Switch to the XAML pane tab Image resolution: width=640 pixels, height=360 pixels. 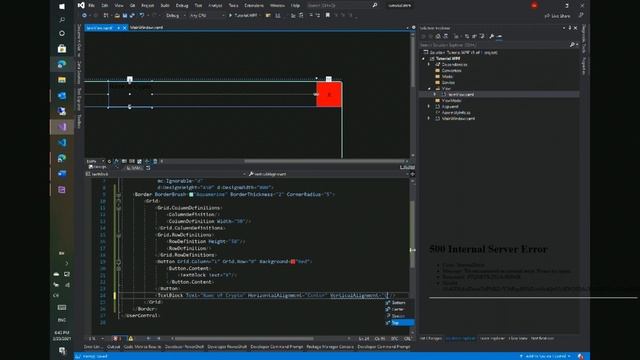tap(133, 168)
